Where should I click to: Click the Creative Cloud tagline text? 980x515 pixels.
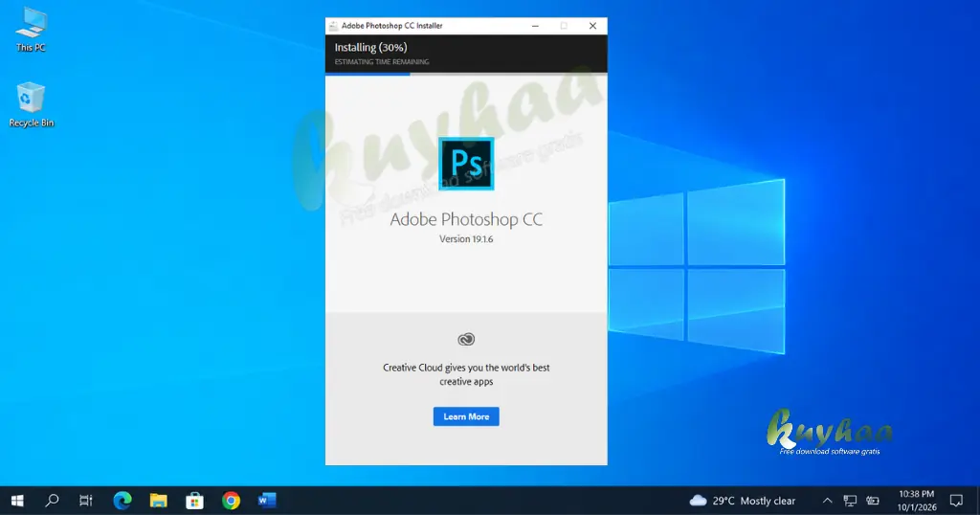point(466,374)
